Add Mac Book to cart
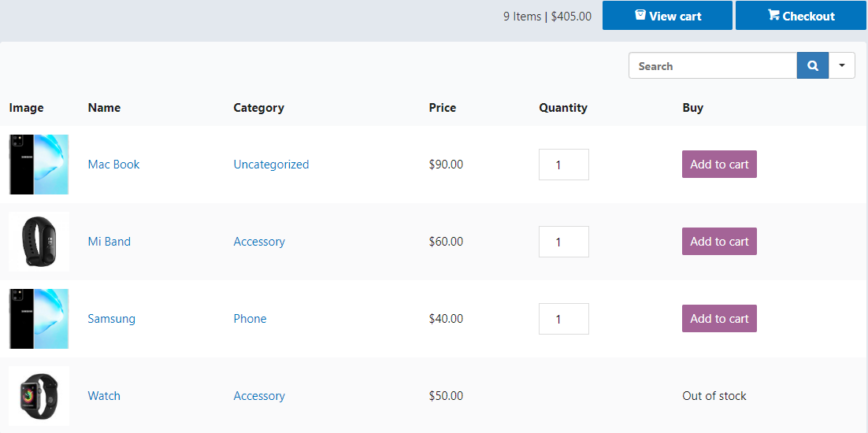This screenshot has width=868, height=433. tap(719, 165)
